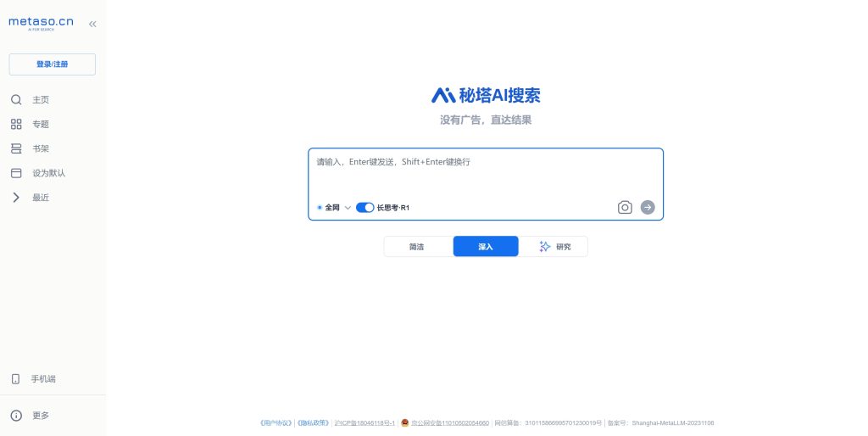Open 专题 topics grid icon
Image resolution: width=868 pixels, height=436 pixels.
pos(16,124)
